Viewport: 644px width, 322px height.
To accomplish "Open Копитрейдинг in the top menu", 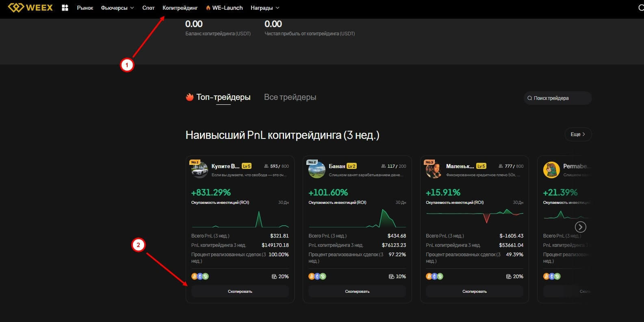I will tap(180, 8).
